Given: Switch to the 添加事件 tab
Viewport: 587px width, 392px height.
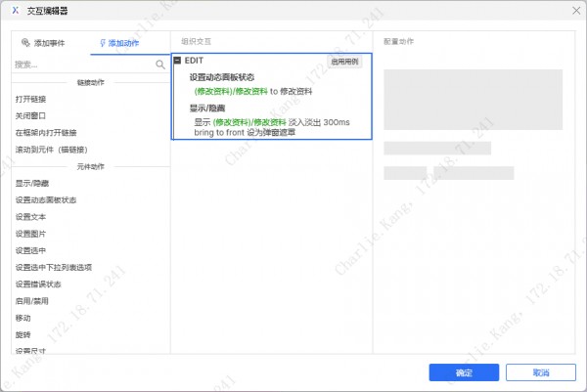Looking at the screenshot, I should tap(44, 44).
